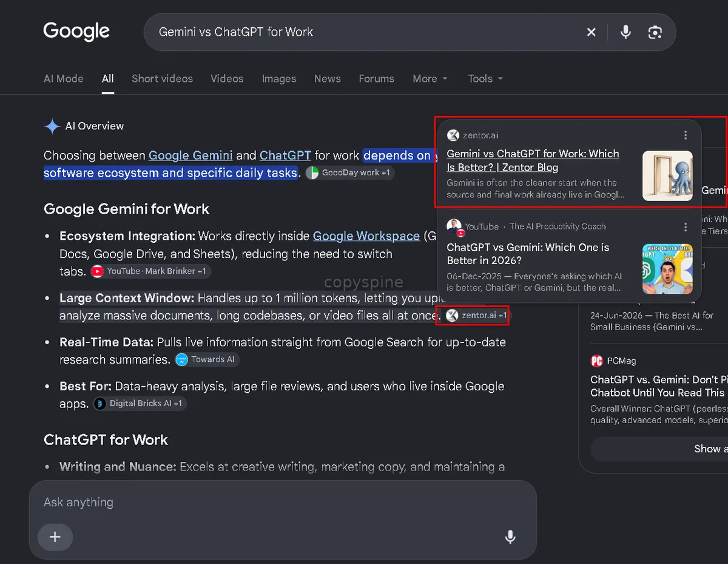Image resolution: width=728 pixels, height=564 pixels.
Task: Expand the Tools dropdown
Action: click(x=485, y=78)
